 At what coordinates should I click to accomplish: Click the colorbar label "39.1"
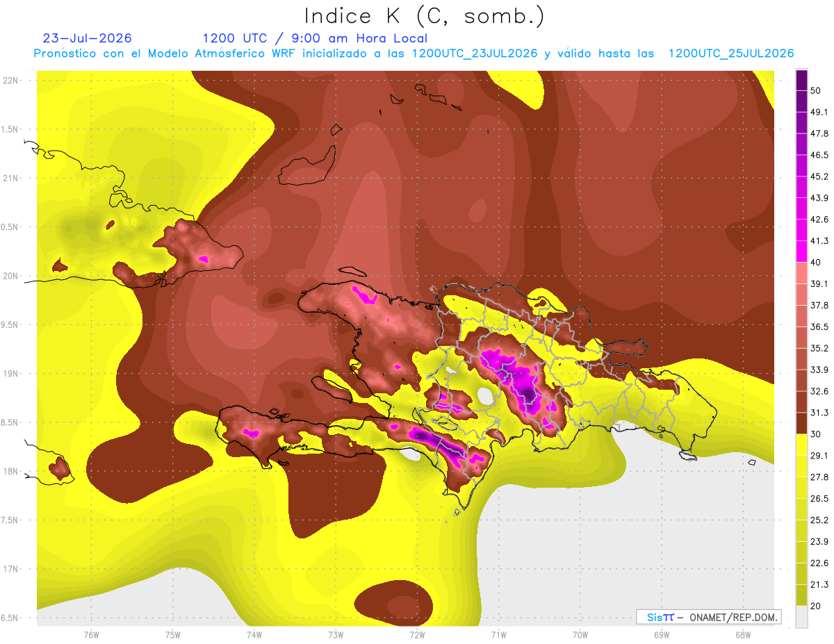[819, 284]
